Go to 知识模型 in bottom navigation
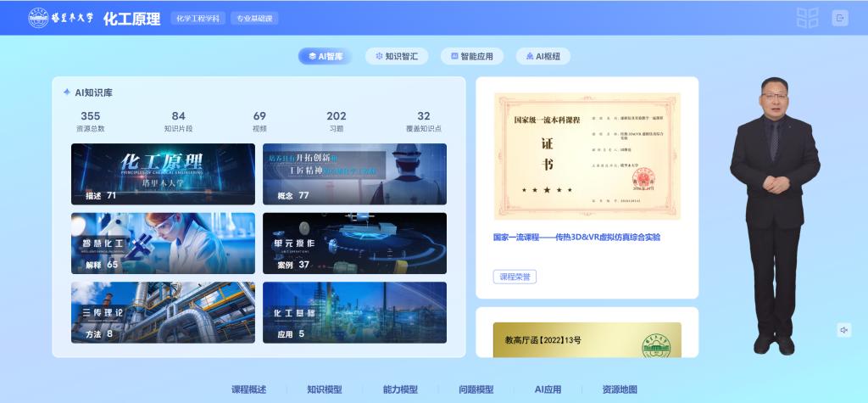 point(324,389)
